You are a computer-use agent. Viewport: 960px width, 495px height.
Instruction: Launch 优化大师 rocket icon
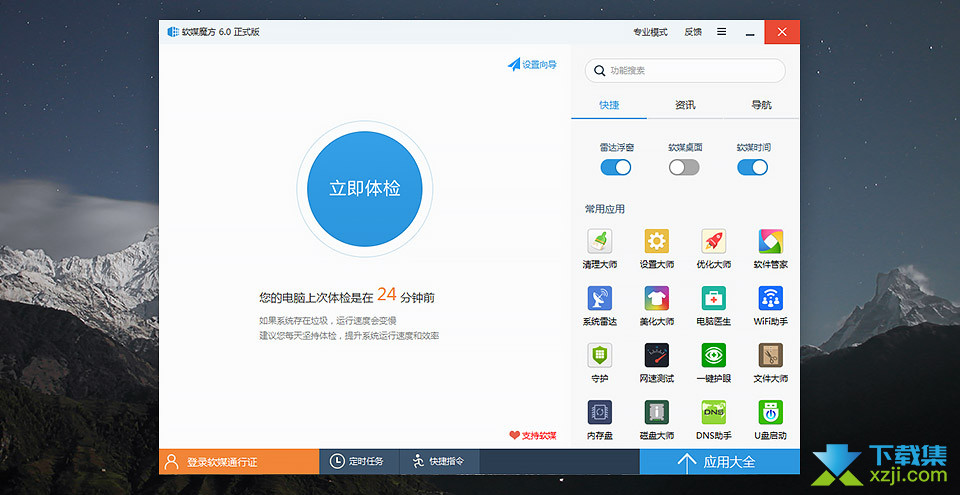click(713, 241)
